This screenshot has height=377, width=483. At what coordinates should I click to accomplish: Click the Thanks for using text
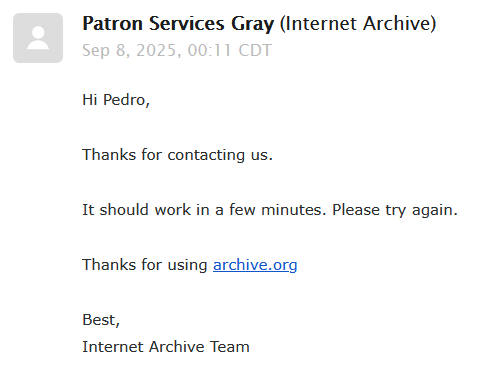pos(145,265)
